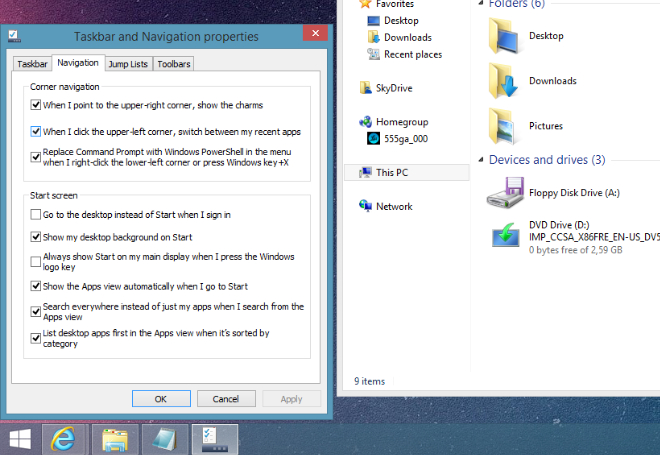Open File Explorer from the taskbar
The width and height of the screenshot is (660, 455).
[115, 440]
